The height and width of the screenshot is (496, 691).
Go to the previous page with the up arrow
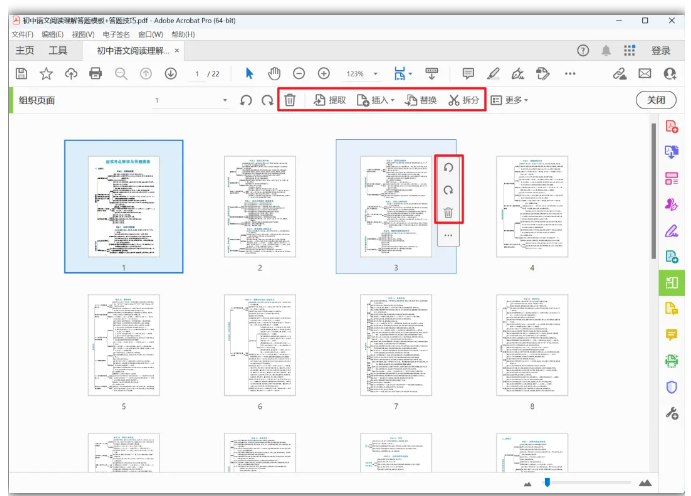click(x=146, y=74)
